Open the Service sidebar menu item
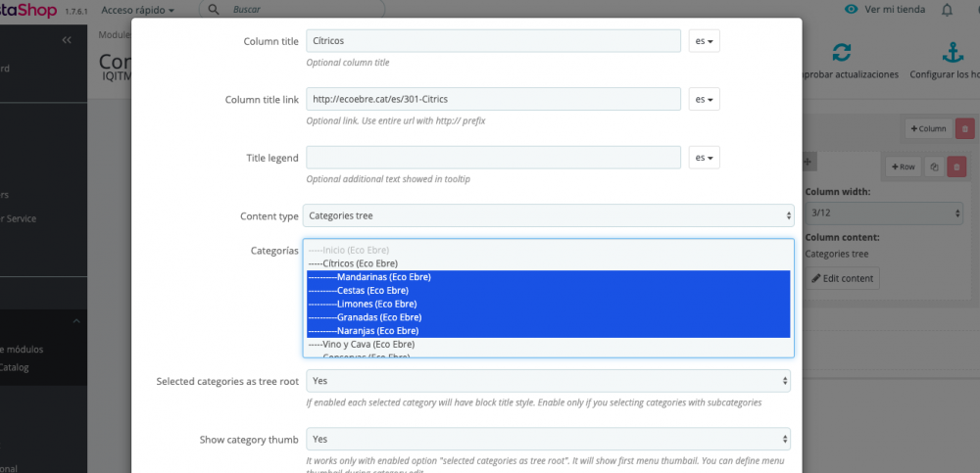 click(18, 218)
